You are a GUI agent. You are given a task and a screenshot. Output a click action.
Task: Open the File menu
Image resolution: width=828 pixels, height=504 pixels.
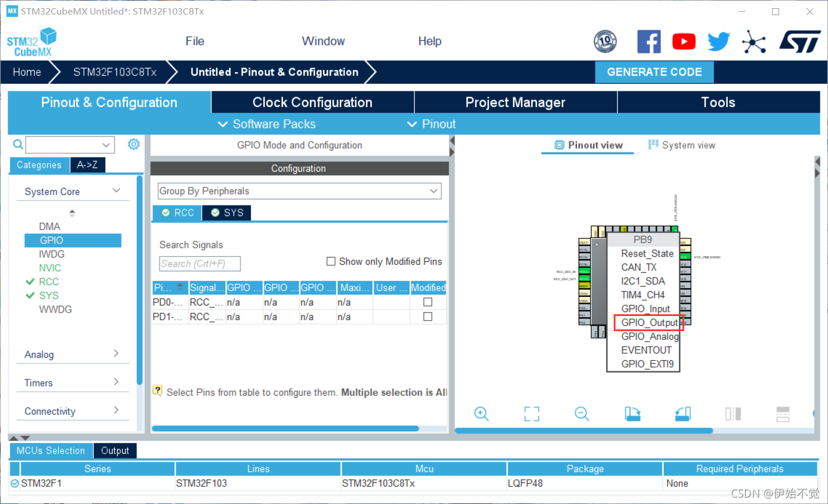coord(194,41)
